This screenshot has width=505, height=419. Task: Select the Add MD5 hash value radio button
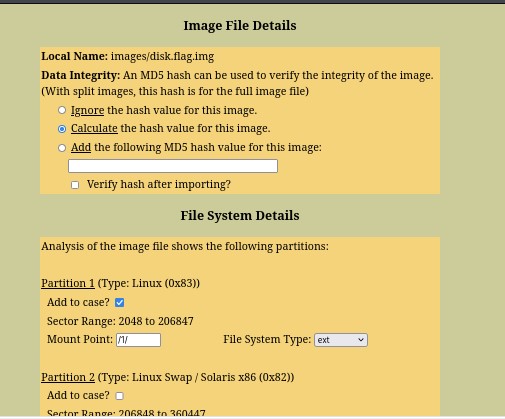pyautogui.click(x=62, y=148)
